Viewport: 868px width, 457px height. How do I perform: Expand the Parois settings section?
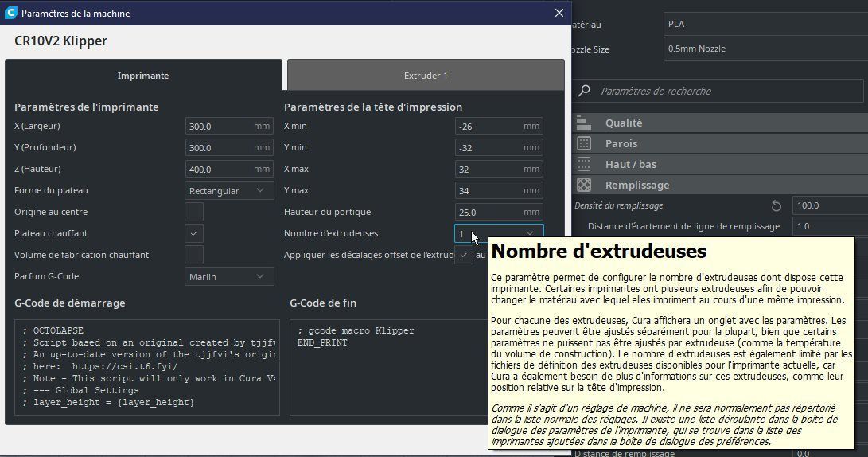[x=720, y=143]
